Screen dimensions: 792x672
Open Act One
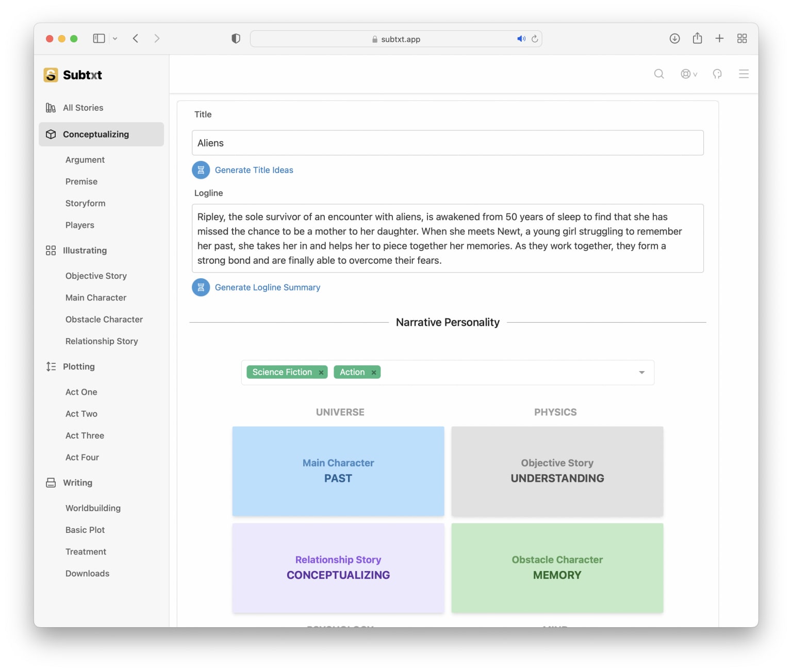pyautogui.click(x=81, y=392)
